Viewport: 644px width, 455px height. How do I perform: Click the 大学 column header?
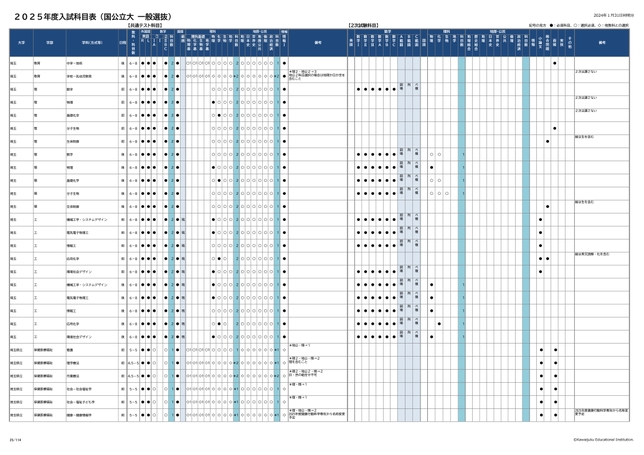click(20, 43)
